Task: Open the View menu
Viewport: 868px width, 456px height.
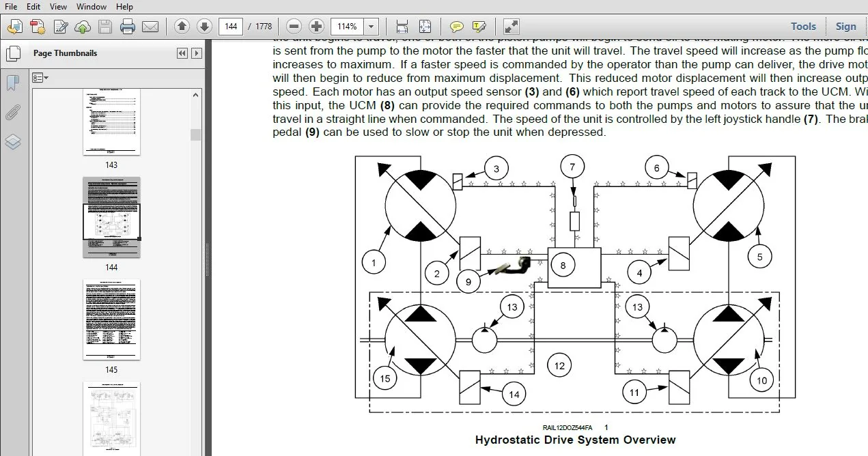Action: [x=58, y=6]
